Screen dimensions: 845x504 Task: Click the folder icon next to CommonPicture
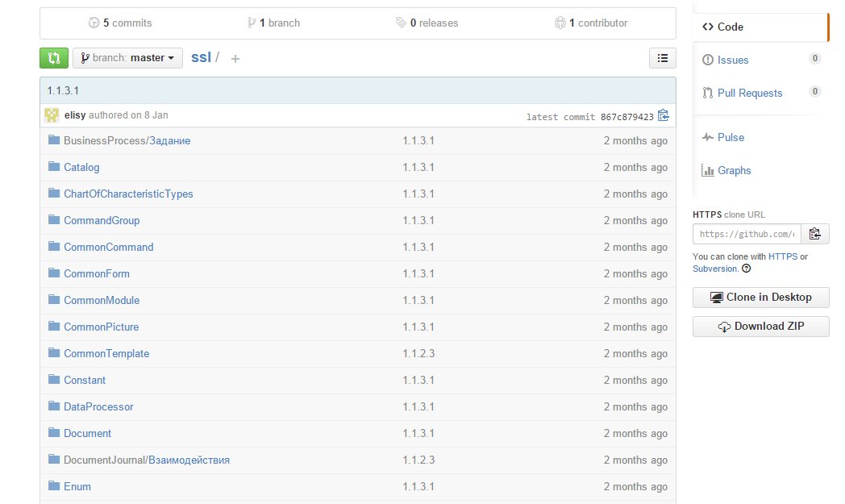[x=54, y=326]
